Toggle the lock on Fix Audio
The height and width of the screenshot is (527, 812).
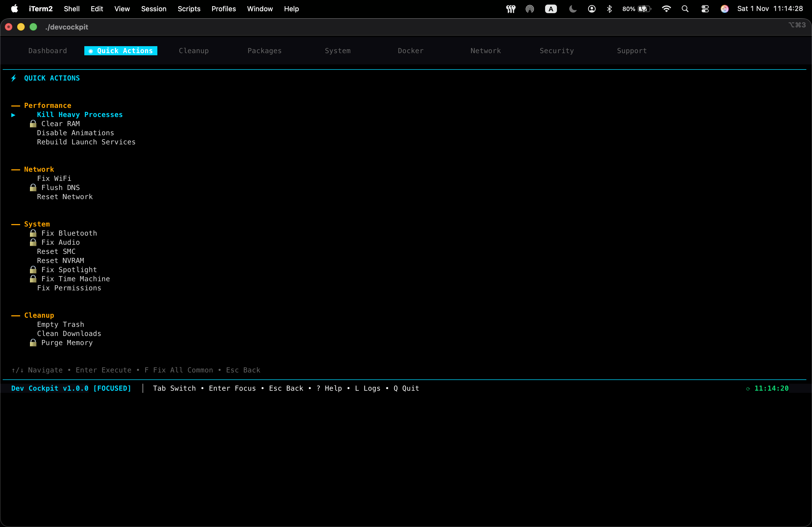33,242
